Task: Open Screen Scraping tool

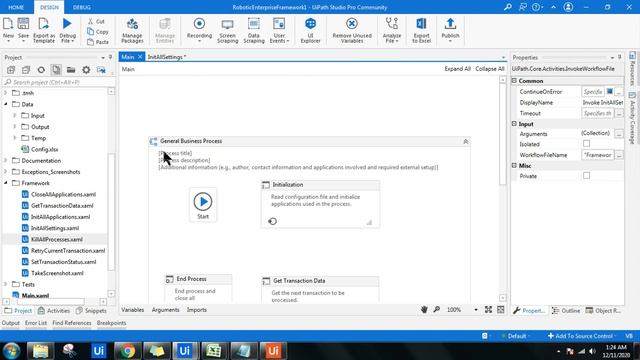Action: (x=227, y=30)
